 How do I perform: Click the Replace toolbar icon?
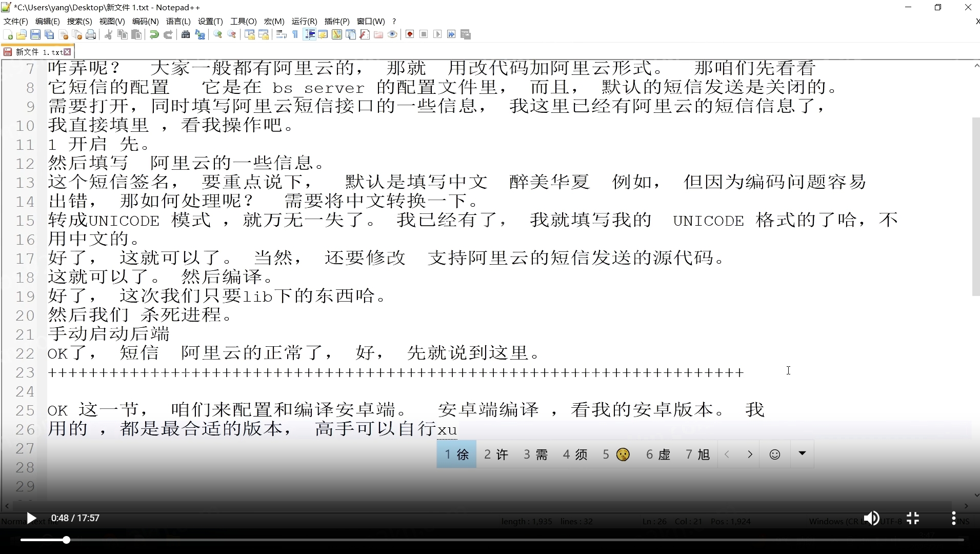click(x=200, y=34)
